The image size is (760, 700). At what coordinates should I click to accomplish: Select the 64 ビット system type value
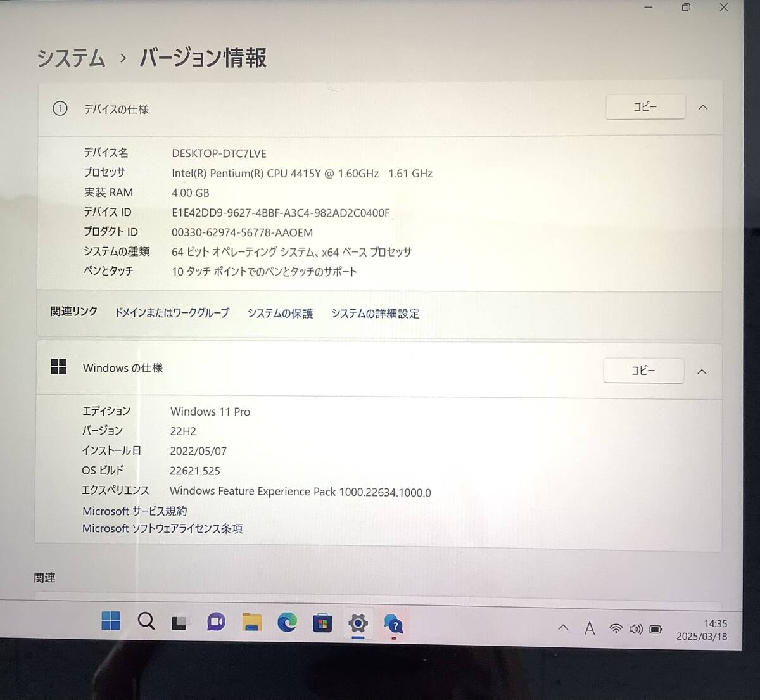[292, 252]
